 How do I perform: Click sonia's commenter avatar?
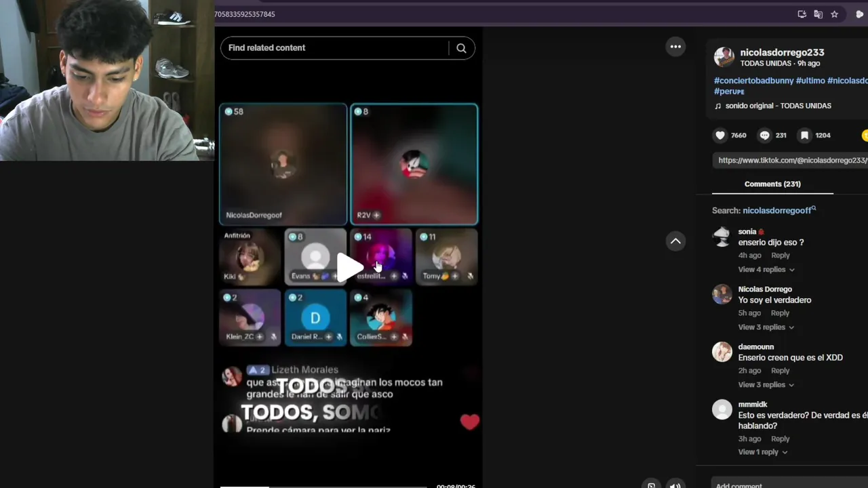[x=722, y=237]
